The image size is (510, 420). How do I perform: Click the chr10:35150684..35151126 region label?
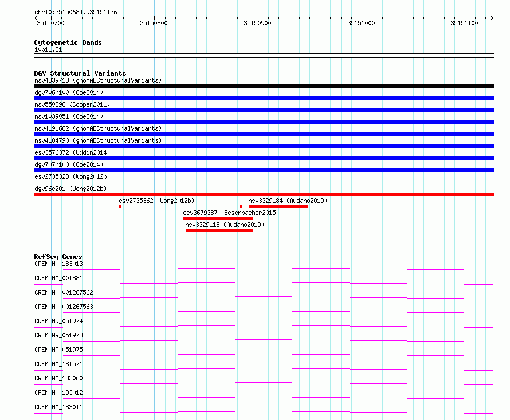pyautogui.click(x=76, y=12)
